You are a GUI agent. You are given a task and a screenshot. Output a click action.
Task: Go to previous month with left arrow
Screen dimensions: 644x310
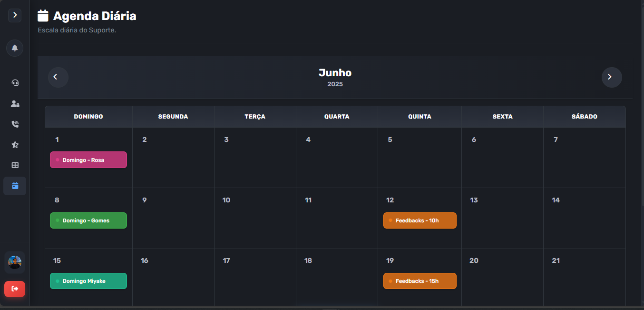(x=58, y=77)
